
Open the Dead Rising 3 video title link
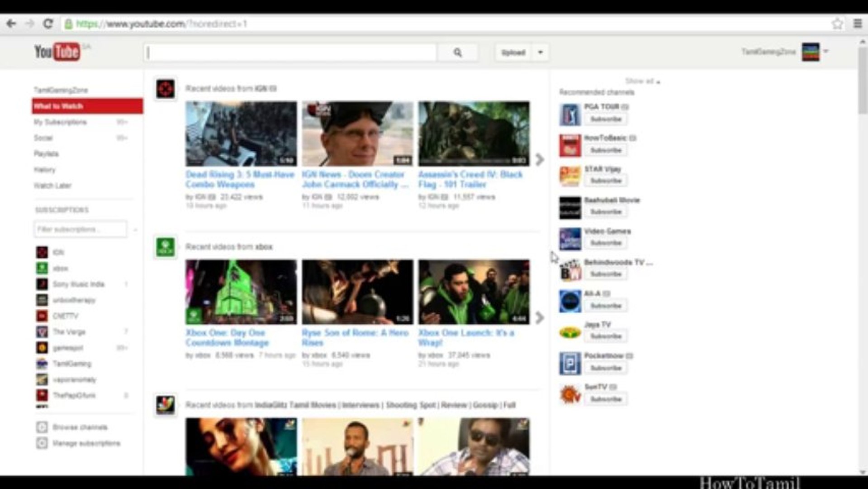tap(240, 179)
